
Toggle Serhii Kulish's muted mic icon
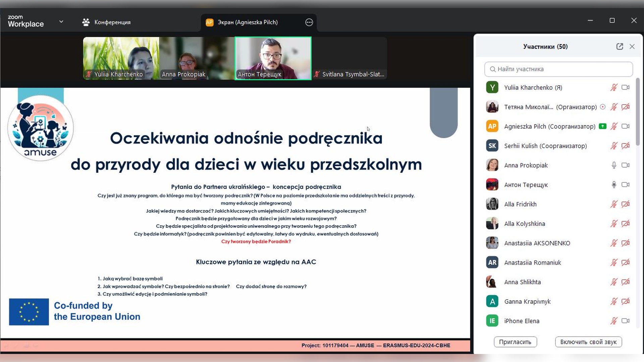[x=614, y=146]
